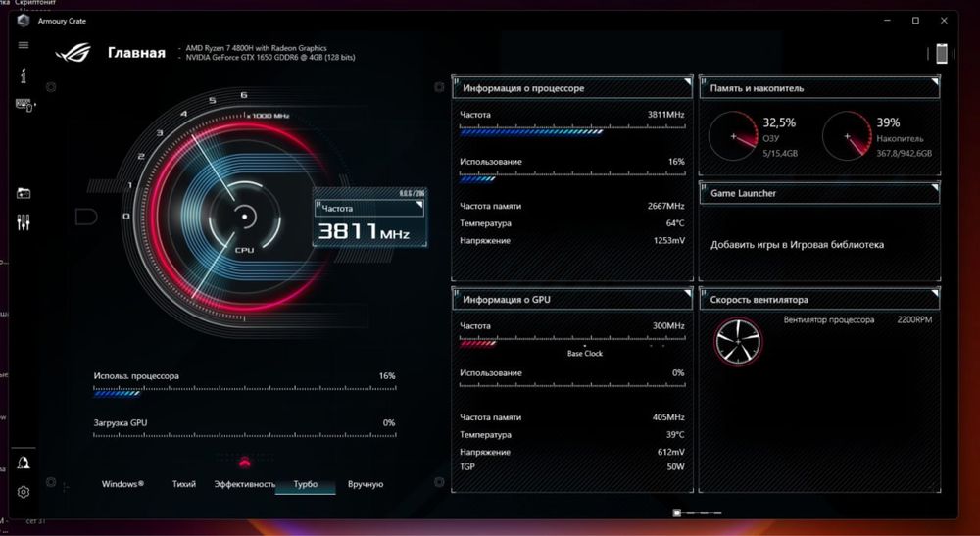Click the Game Launcher panel title

743,194
